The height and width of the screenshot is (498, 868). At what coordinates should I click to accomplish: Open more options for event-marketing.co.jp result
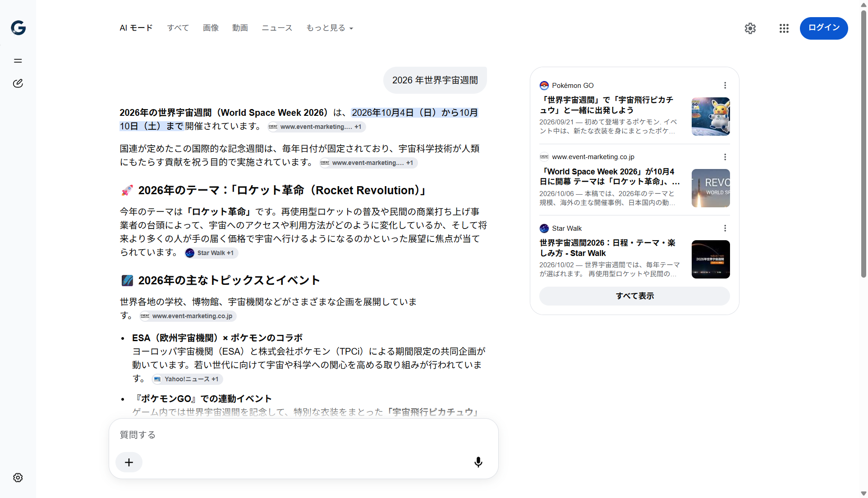pos(725,157)
